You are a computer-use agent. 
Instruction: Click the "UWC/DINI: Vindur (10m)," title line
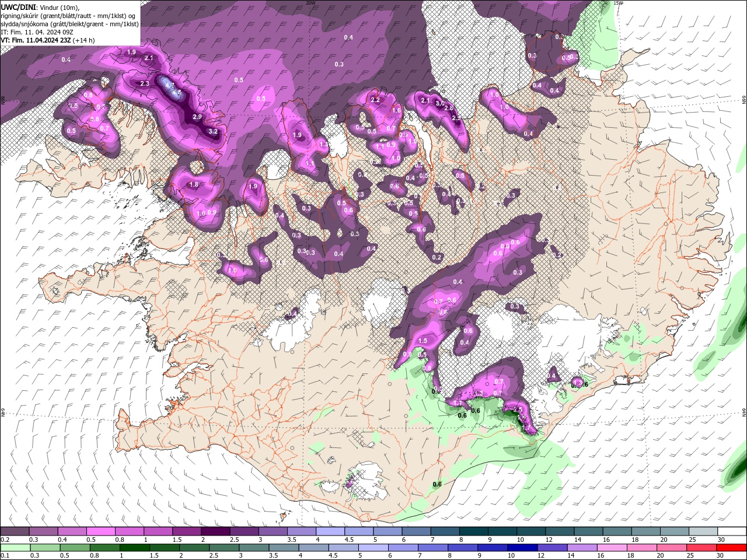[40, 6]
